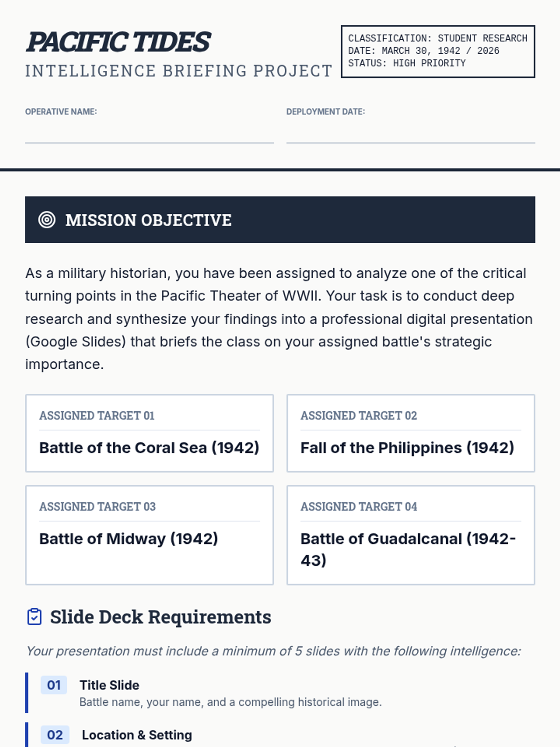Click the 02 number badge
Screen dimensions: 560x747
tap(55, 735)
